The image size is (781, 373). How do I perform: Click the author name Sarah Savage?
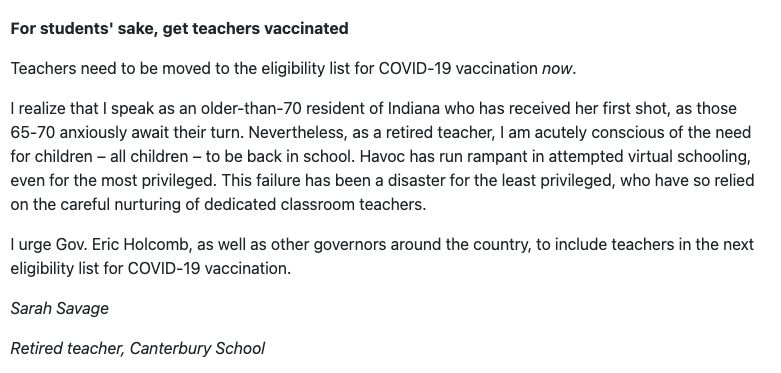(x=59, y=309)
